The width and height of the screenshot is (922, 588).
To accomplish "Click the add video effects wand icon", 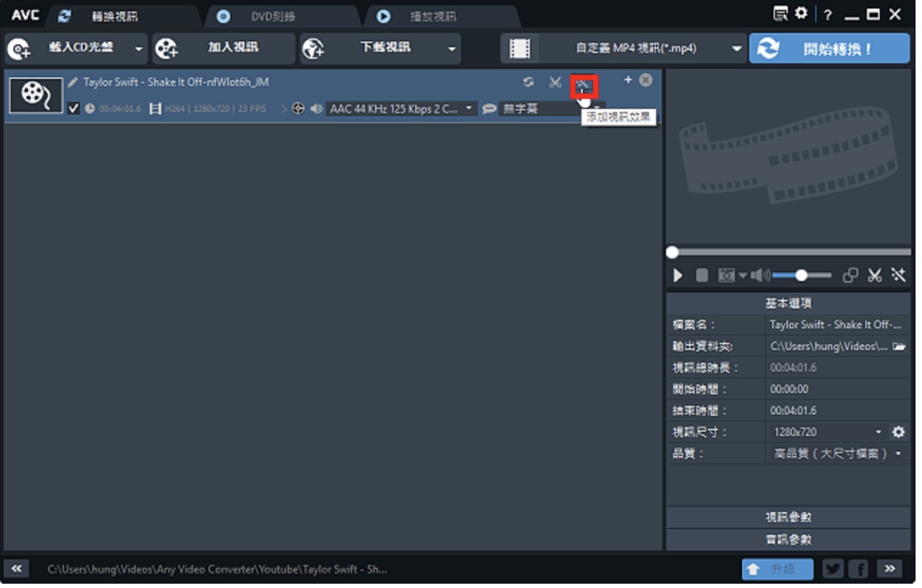I will 584,86.
